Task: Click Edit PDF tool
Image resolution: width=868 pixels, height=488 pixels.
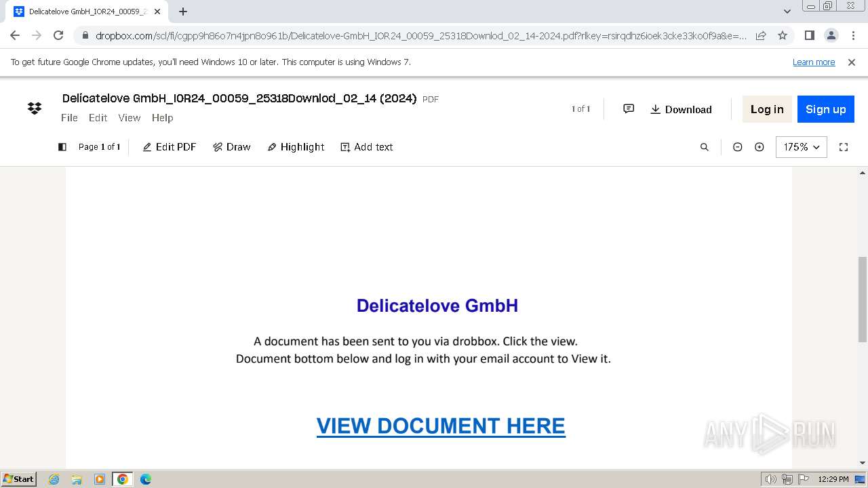Action: click(x=170, y=147)
